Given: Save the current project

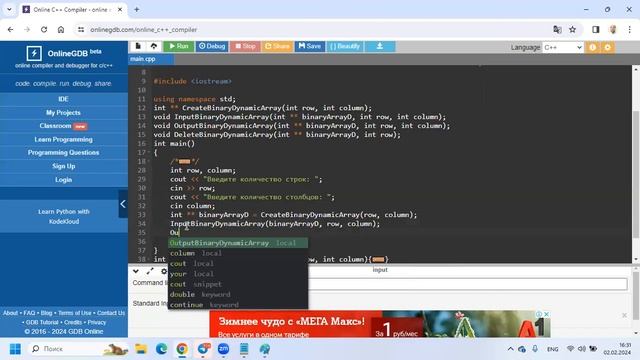Looking at the screenshot, I should [309, 47].
